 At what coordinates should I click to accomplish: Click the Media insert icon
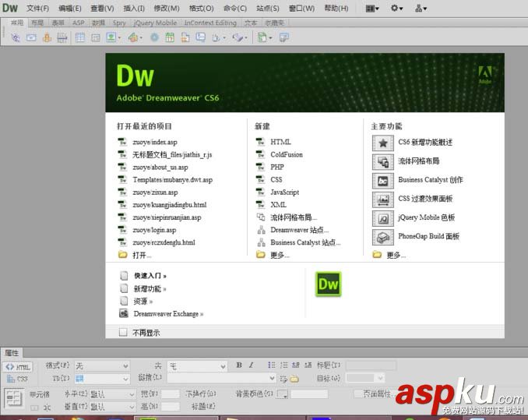tap(132, 37)
